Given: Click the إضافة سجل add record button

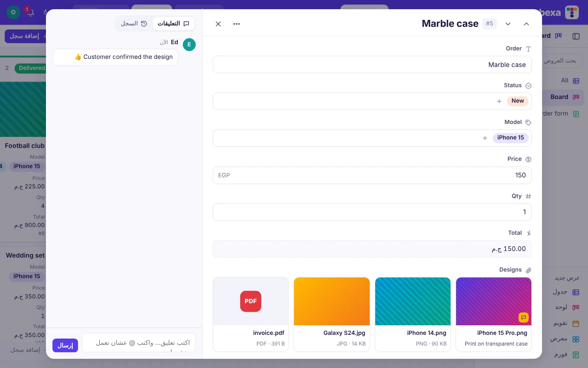Looking at the screenshot, I should [25, 36].
